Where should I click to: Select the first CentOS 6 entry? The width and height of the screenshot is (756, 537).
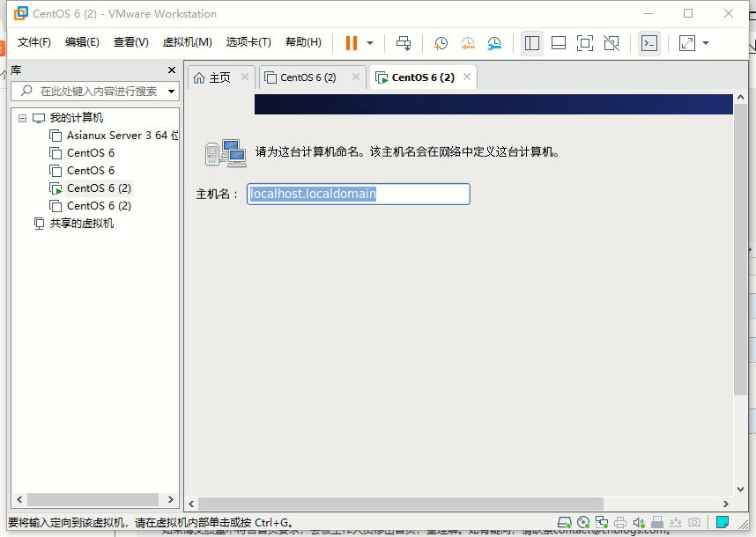[91, 153]
